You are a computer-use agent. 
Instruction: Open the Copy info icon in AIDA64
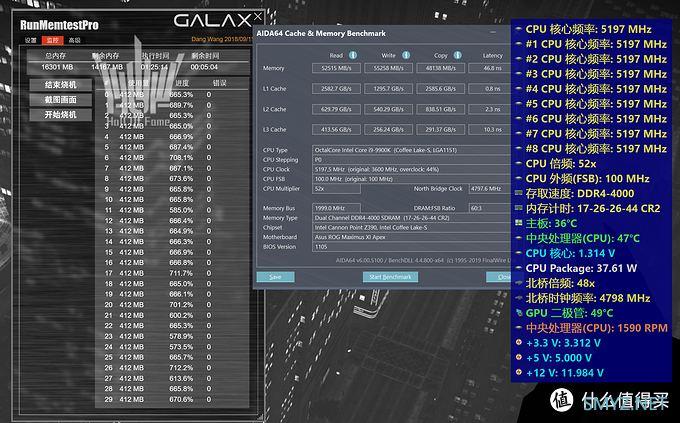coord(458,55)
